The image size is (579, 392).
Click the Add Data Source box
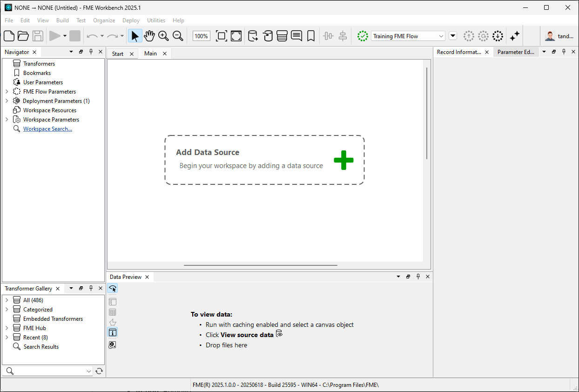click(x=264, y=160)
